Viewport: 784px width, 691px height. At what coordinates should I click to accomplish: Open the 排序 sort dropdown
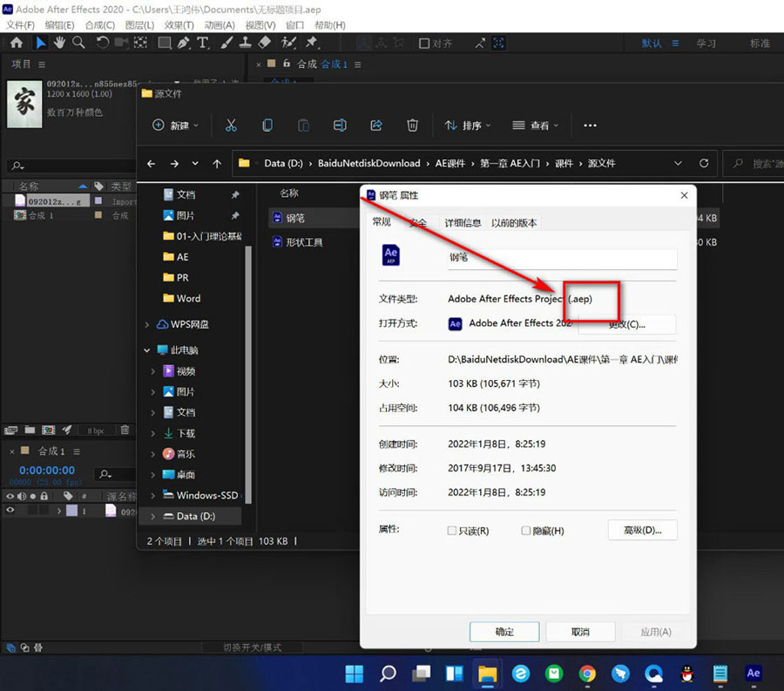click(x=468, y=125)
